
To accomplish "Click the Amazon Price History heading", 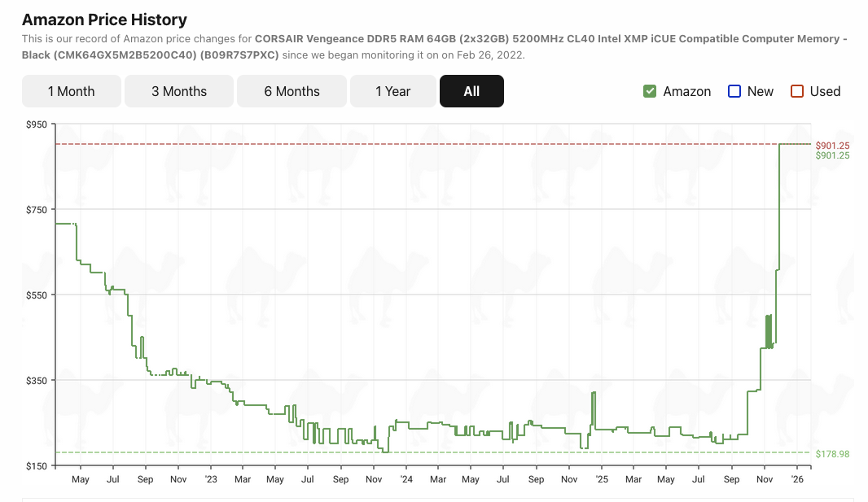I will [x=104, y=20].
